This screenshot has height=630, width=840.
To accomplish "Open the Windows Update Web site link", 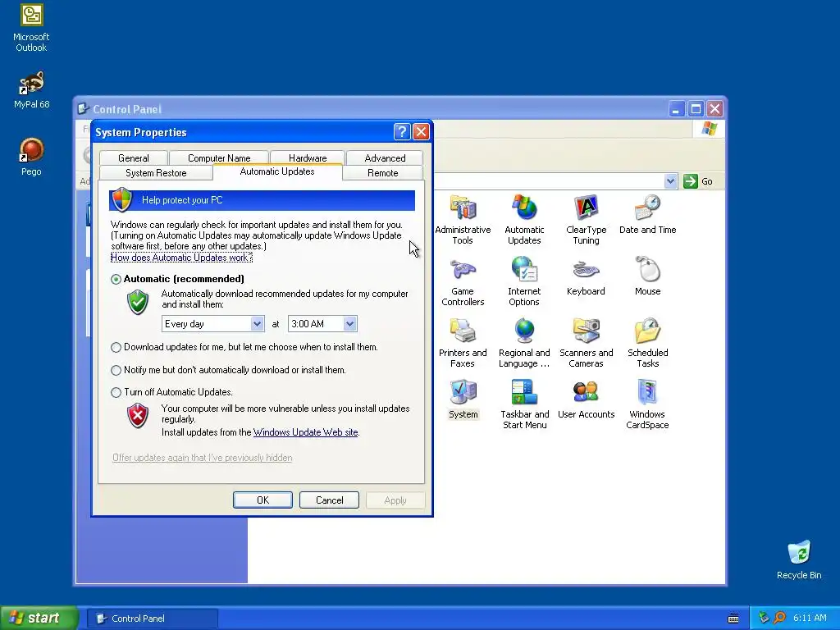I will click(305, 432).
